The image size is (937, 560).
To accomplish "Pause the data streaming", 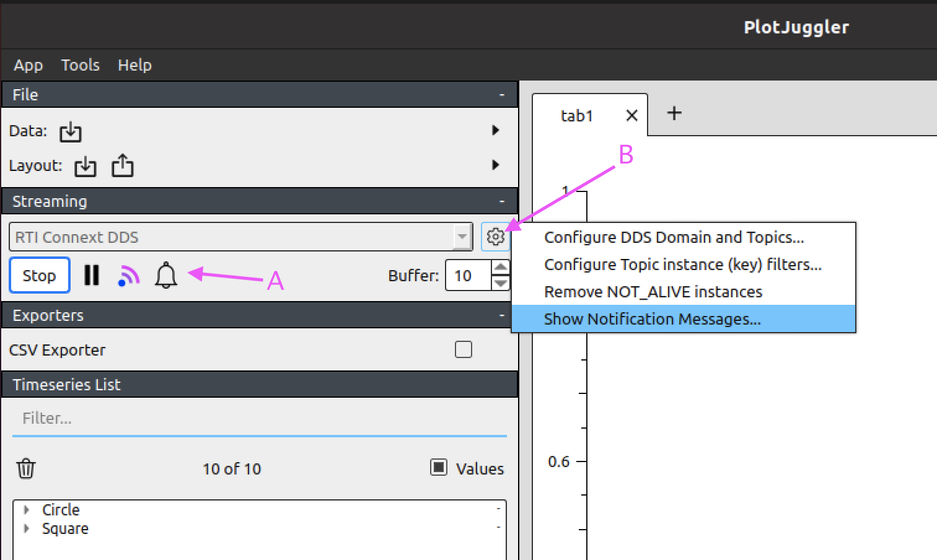I will (92, 275).
